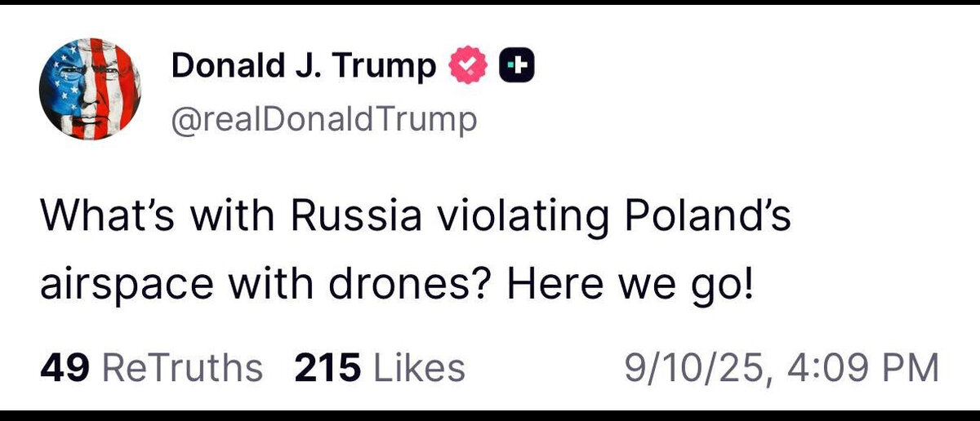Open the Donald J. Trump display name
The image size is (980, 421).
304,66
